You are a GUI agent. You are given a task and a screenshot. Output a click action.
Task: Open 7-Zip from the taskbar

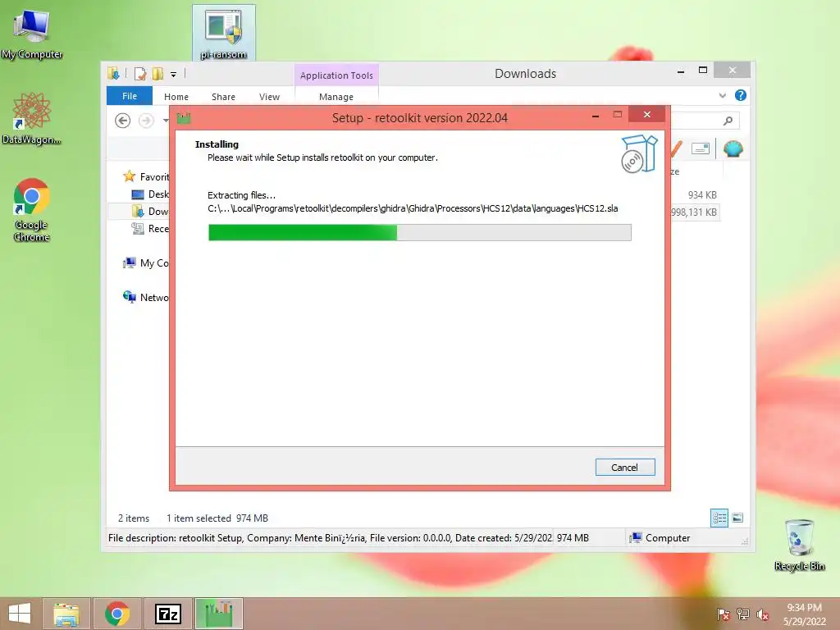[167, 614]
